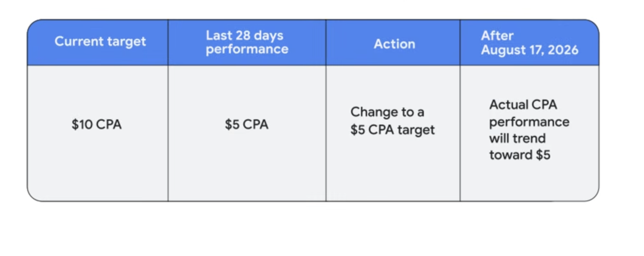Select the 'toward $5' text line

pyautogui.click(x=520, y=155)
